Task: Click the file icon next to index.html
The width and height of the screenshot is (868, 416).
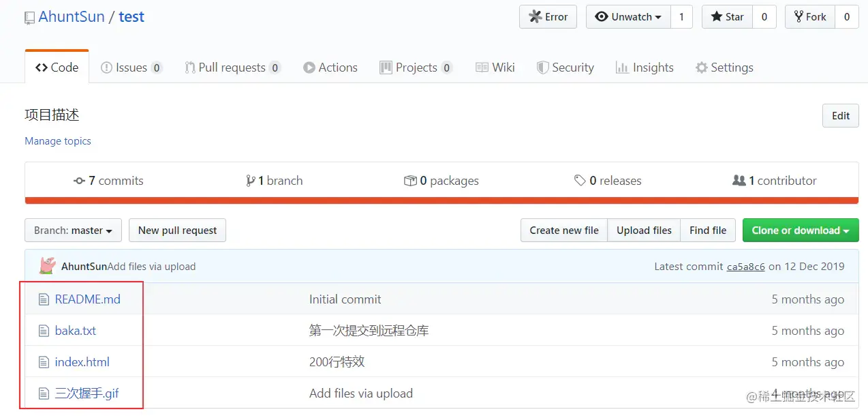Action: (44, 362)
